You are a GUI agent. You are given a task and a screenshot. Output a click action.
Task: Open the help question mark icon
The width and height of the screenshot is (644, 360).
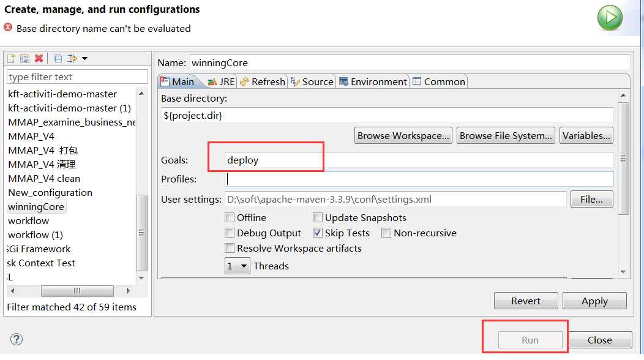tap(17, 339)
